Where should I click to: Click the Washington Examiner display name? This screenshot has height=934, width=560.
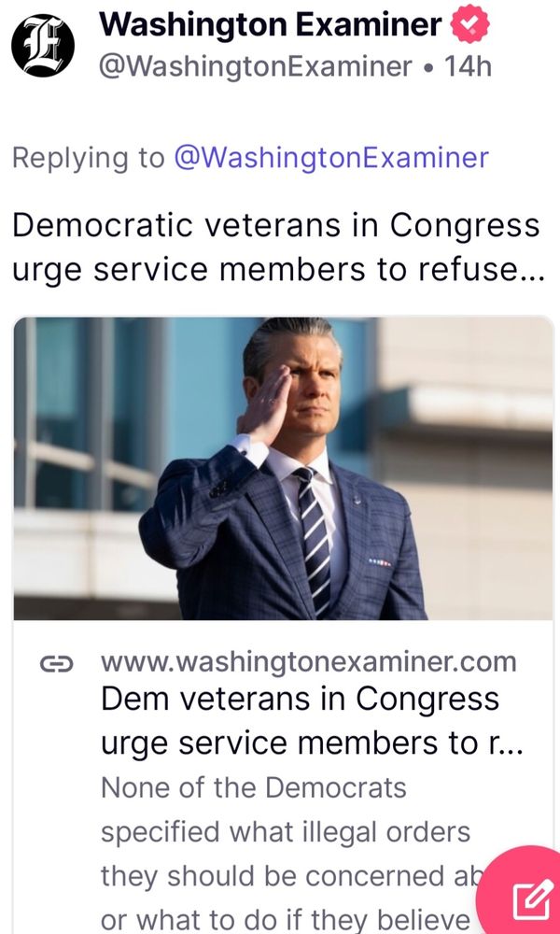pos(271,25)
